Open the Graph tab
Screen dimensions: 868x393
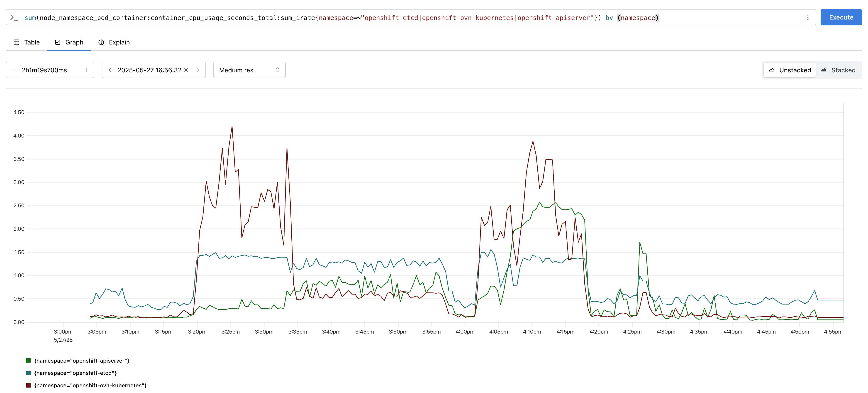69,42
